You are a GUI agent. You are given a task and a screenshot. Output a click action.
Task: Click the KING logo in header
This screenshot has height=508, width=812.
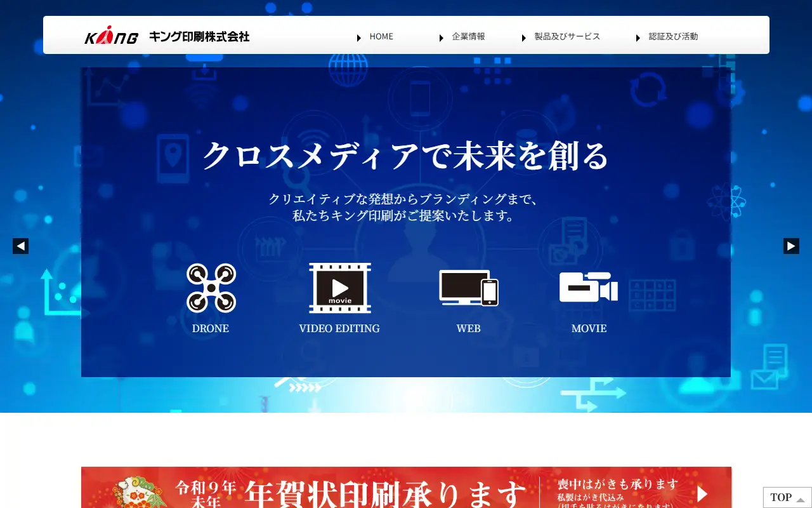point(112,36)
